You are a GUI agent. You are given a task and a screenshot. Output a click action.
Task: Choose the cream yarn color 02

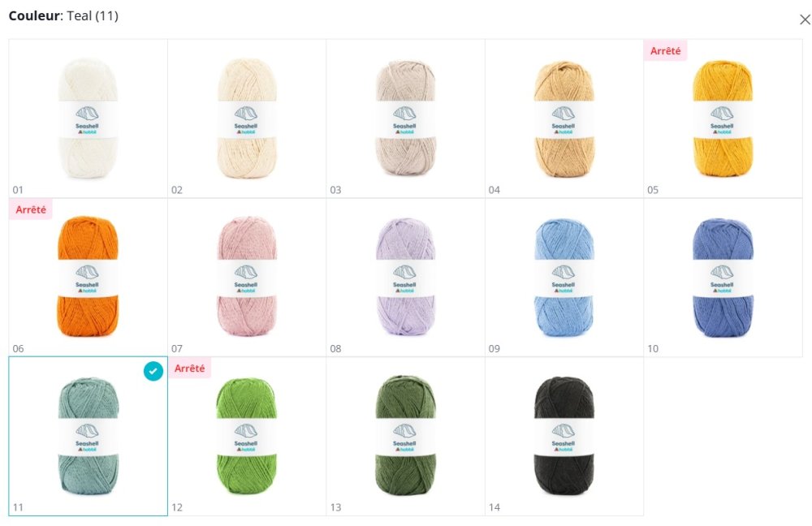247,119
